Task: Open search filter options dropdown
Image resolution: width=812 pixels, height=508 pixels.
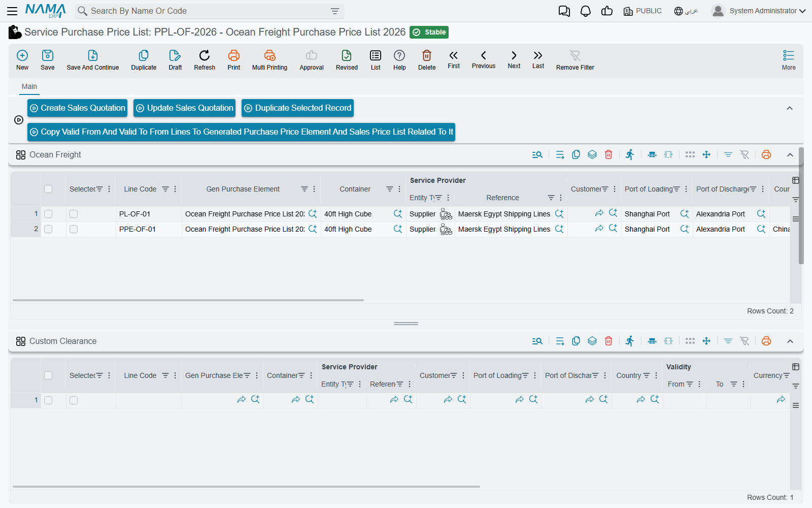Action: click(x=335, y=11)
